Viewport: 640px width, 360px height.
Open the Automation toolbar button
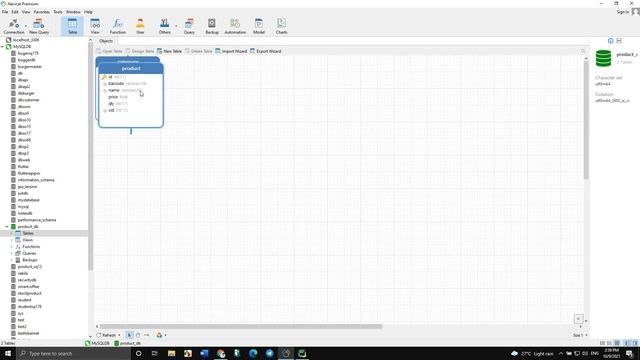[x=235, y=26]
